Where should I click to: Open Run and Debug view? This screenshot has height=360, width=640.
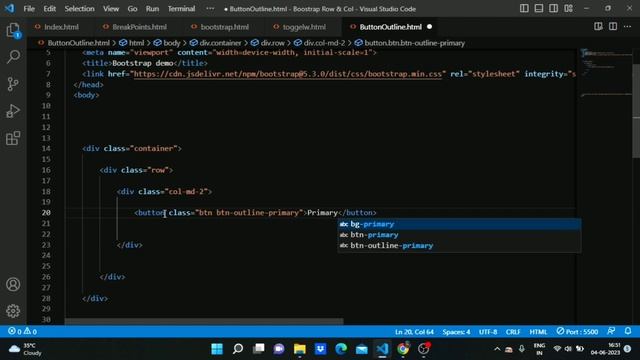click(13, 111)
